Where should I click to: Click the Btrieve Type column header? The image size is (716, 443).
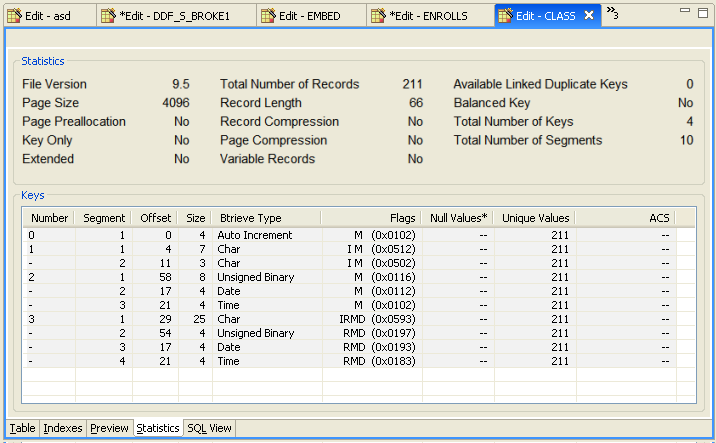[x=250, y=218]
